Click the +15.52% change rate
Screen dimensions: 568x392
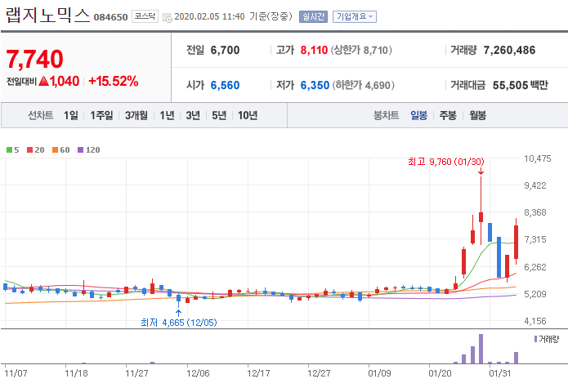[114, 81]
